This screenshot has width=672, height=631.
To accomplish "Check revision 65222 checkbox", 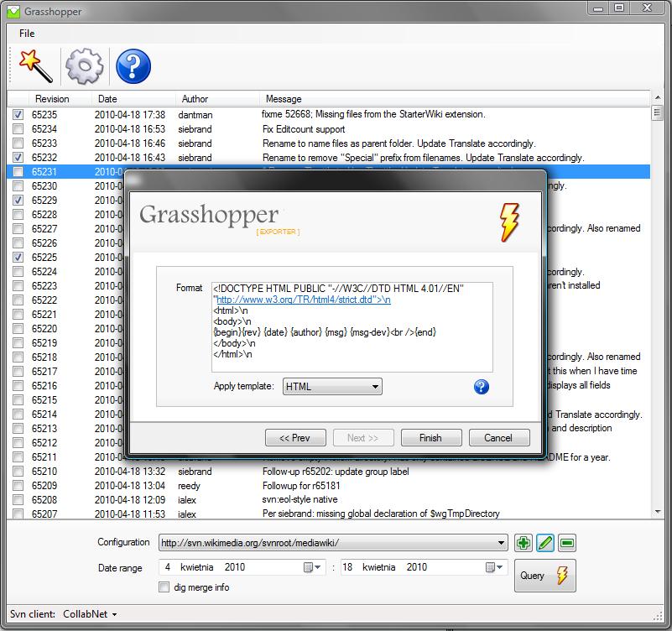I will pyautogui.click(x=18, y=300).
